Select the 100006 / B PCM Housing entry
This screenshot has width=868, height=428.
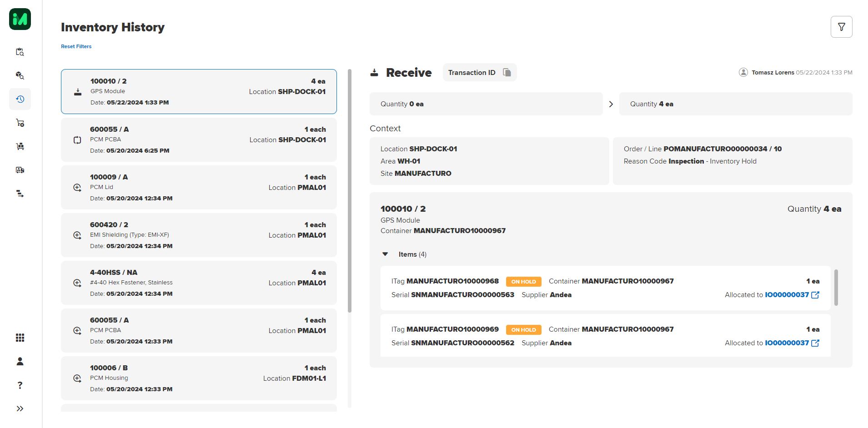click(x=199, y=378)
